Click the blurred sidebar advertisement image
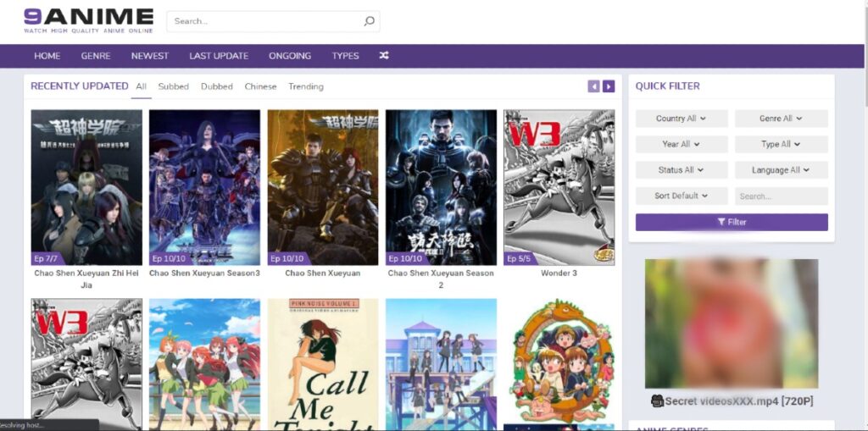The height and width of the screenshot is (431, 868). pyautogui.click(x=732, y=323)
